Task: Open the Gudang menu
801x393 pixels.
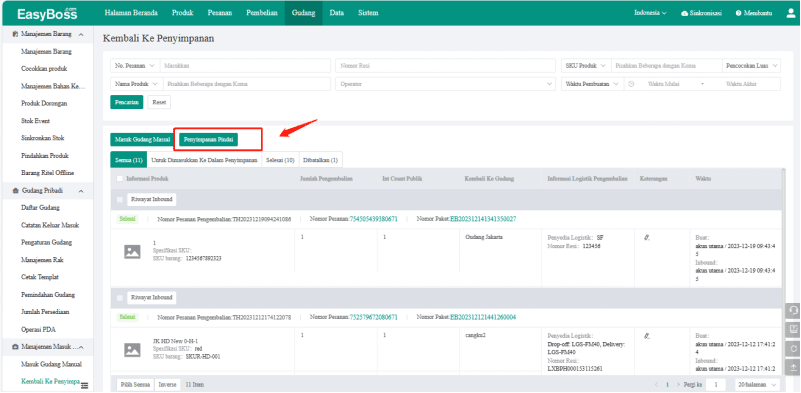Action: (x=303, y=13)
